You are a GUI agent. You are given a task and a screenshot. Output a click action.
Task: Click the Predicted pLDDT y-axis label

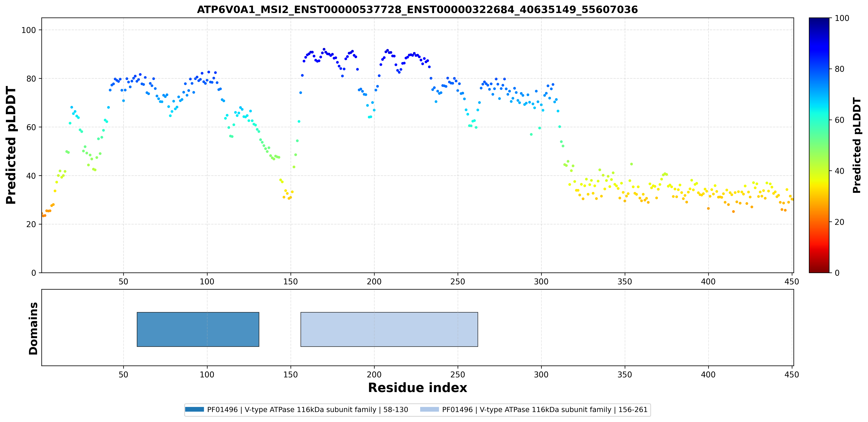(11, 145)
